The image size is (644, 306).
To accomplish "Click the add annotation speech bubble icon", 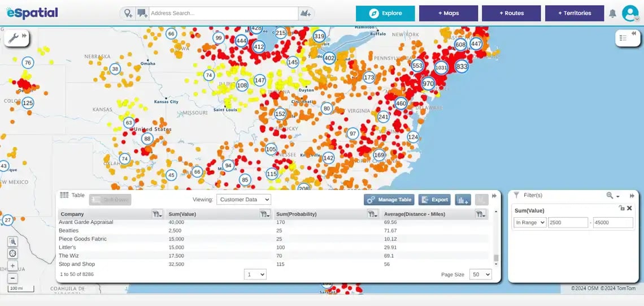I will click(142, 13).
